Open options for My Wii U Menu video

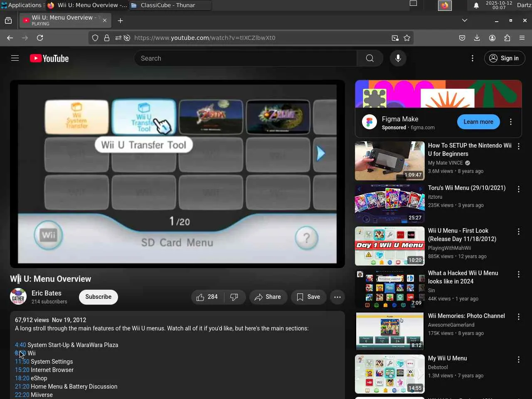[x=519, y=360]
